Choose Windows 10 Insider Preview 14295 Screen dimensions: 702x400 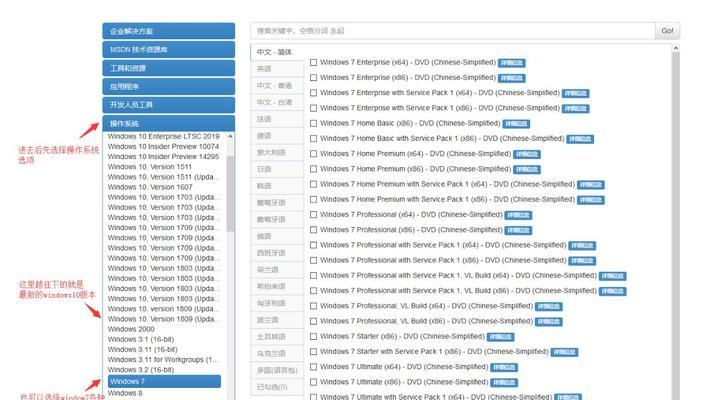pyautogui.click(x=163, y=156)
